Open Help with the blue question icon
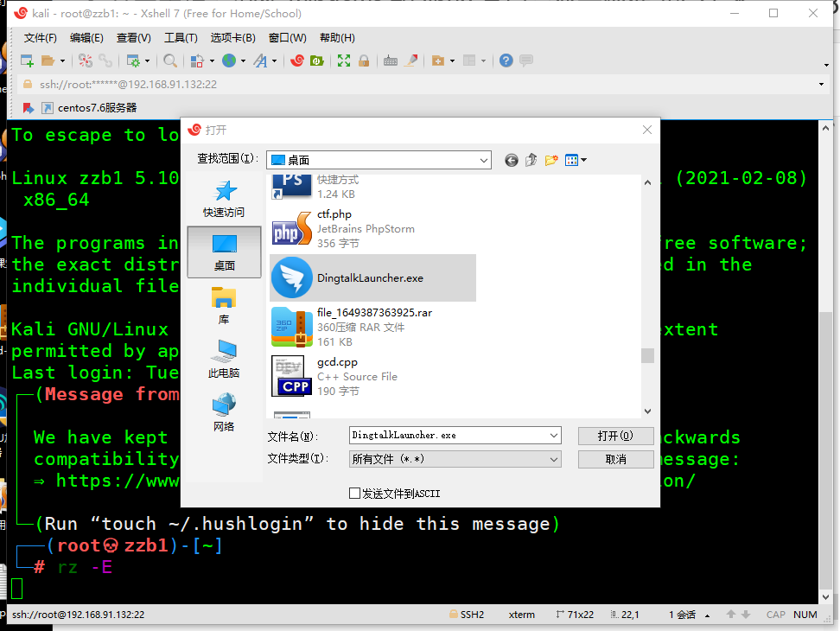 pyautogui.click(x=506, y=61)
